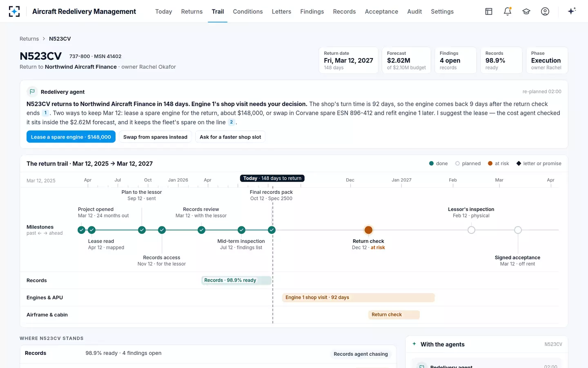Viewport: 588px width, 368px height.
Task: Open the user account icon
Action: 545,11
